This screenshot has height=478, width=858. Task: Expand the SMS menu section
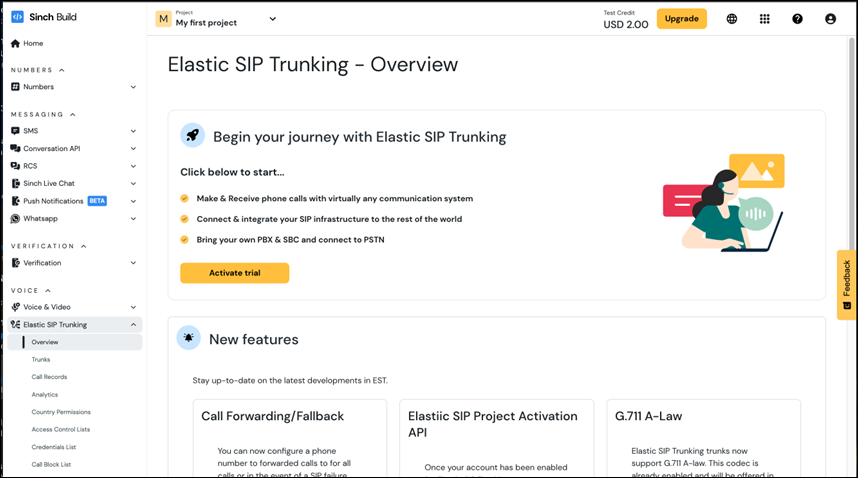(133, 131)
